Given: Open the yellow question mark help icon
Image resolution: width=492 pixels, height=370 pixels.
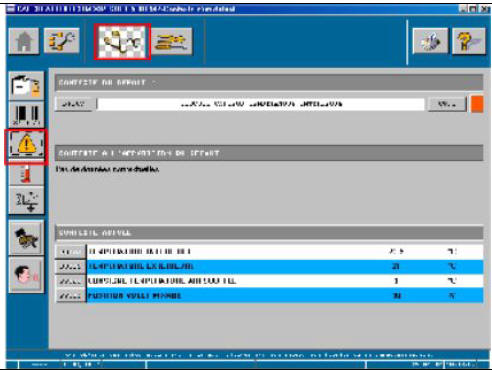Looking at the screenshot, I should 469,41.
